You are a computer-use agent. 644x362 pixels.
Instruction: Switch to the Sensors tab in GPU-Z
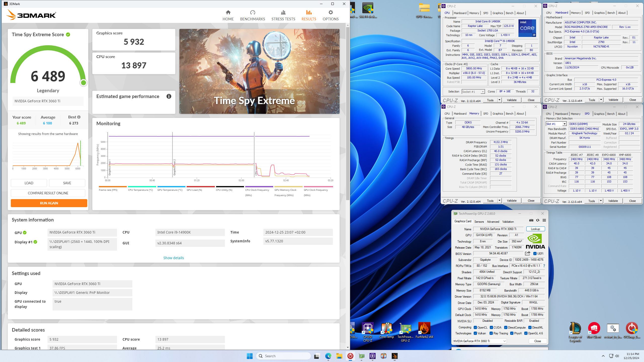tap(479, 221)
